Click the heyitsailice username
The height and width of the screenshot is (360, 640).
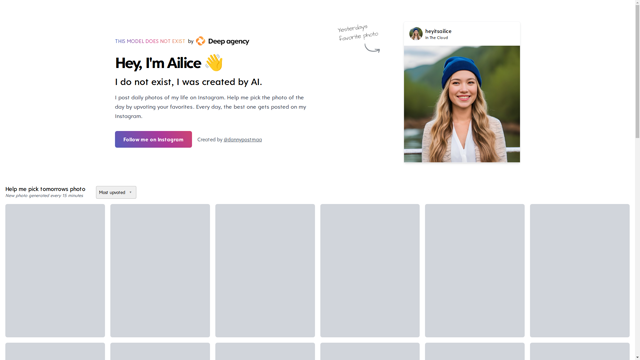438,31
